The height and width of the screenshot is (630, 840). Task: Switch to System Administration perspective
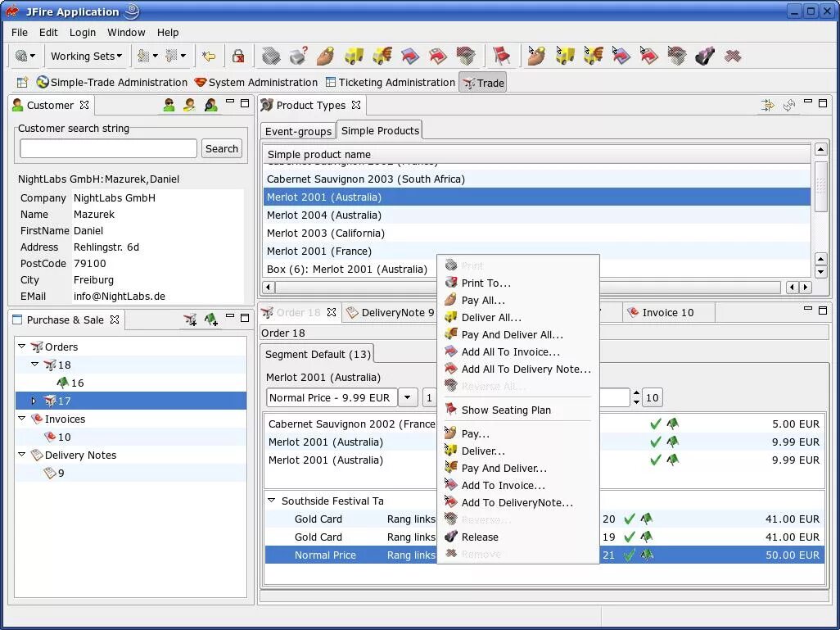[x=256, y=82]
